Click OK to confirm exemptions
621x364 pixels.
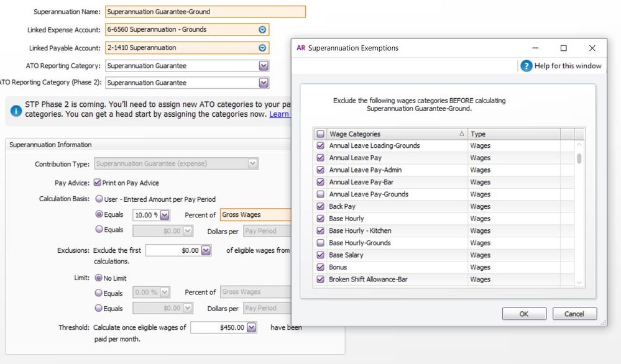[524, 314]
